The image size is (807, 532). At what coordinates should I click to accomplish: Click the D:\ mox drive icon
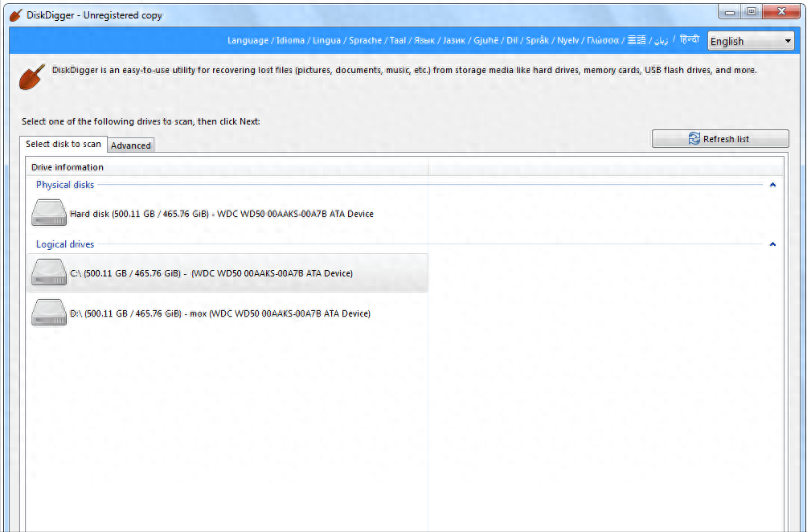[49, 313]
